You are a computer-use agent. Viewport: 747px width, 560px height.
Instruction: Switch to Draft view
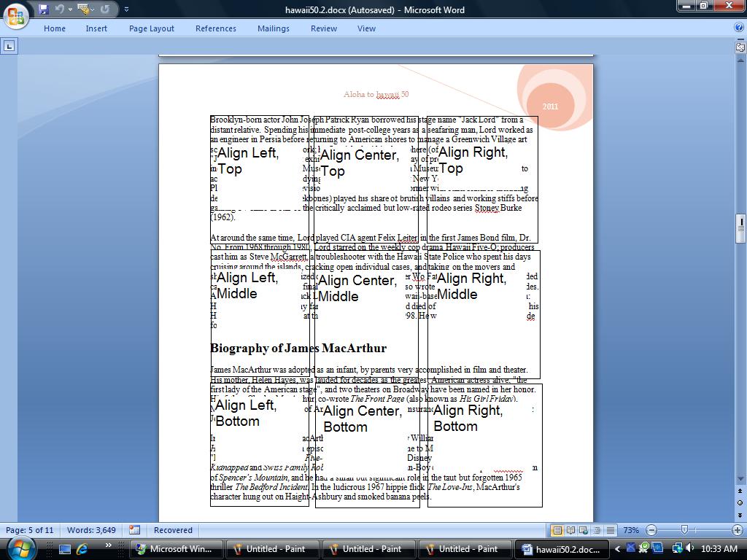click(x=611, y=530)
